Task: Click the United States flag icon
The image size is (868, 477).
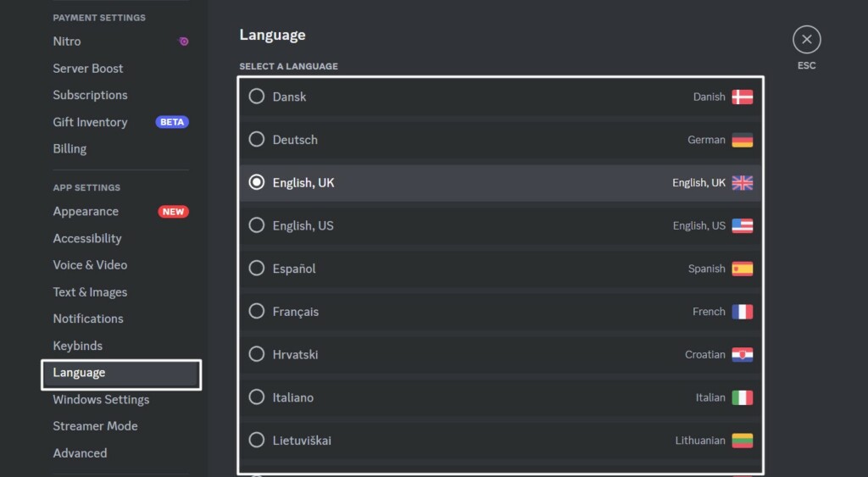Action: coord(742,226)
